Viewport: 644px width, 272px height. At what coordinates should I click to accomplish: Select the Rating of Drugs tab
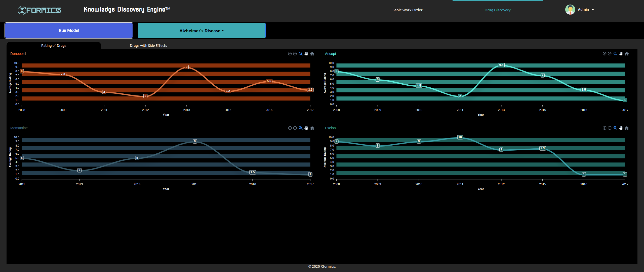54,46
